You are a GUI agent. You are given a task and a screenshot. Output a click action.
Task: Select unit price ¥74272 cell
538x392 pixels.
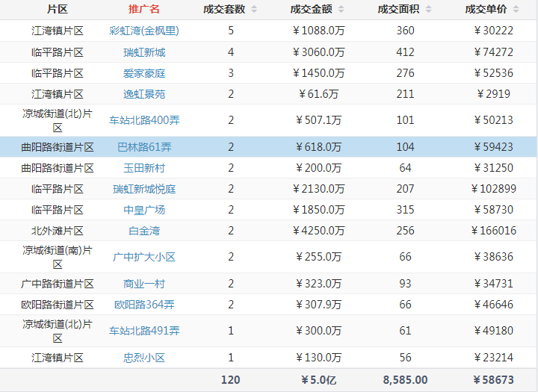point(493,52)
